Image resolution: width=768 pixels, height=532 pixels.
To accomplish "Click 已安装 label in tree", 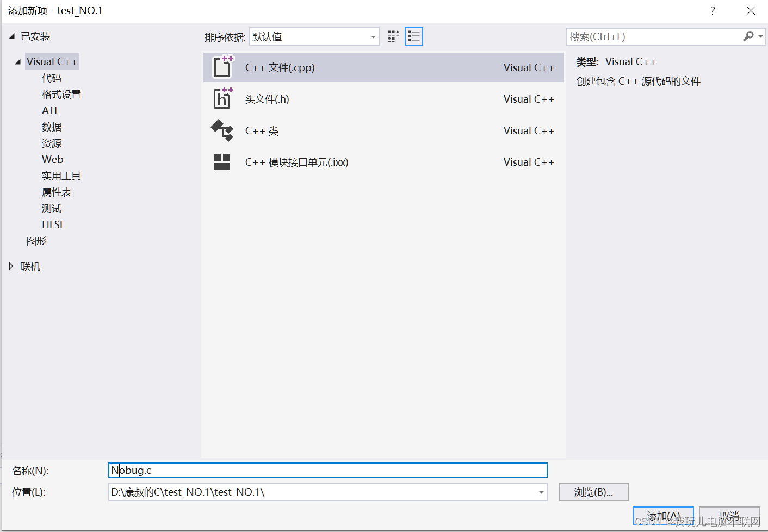I will point(35,36).
